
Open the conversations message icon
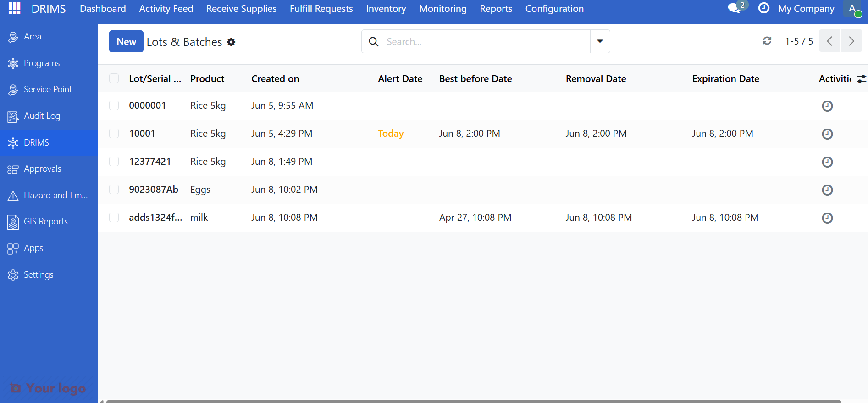tap(735, 8)
